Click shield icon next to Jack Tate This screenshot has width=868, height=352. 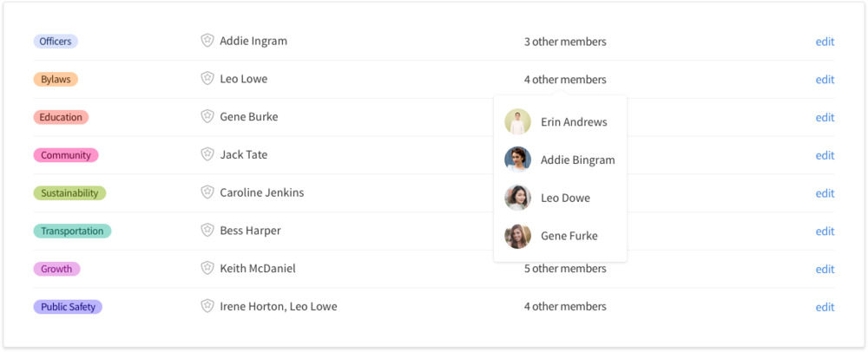207,154
